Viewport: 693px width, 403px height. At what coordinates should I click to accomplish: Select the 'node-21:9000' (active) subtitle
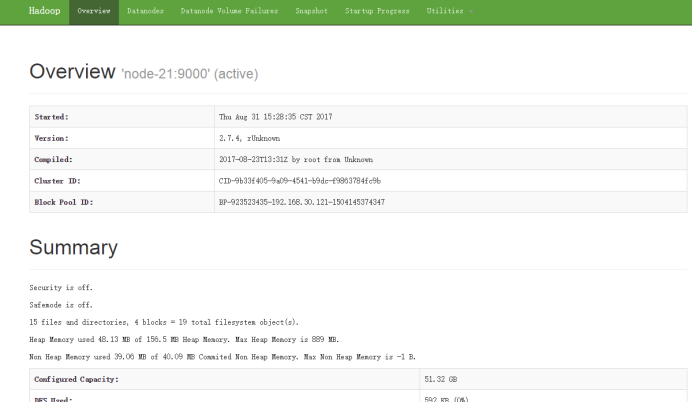(x=190, y=74)
